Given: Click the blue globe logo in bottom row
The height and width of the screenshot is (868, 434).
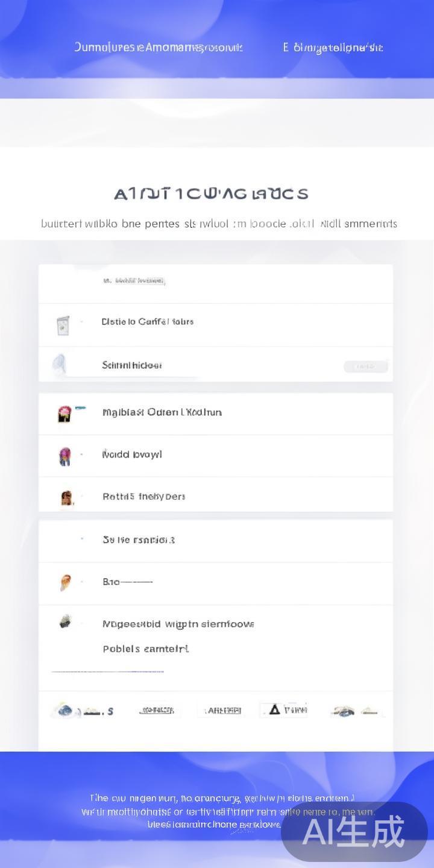Looking at the screenshot, I should tap(64, 710).
